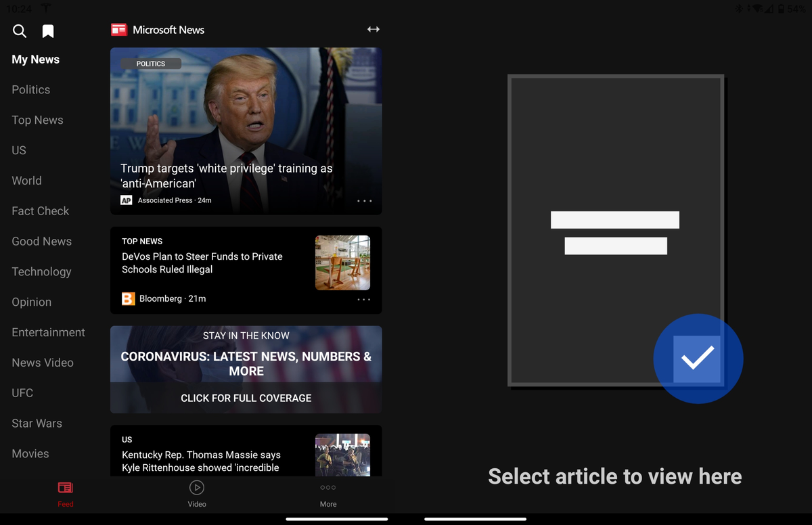The width and height of the screenshot is (812, 525).
Task: Select Technology category
Action: [x=41, y=272]
